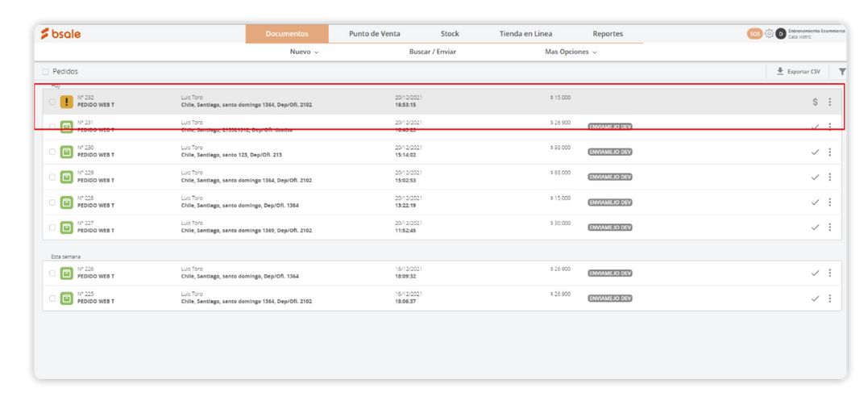
Task: Select the checkbox for order 232
Action: pos(52,102)
